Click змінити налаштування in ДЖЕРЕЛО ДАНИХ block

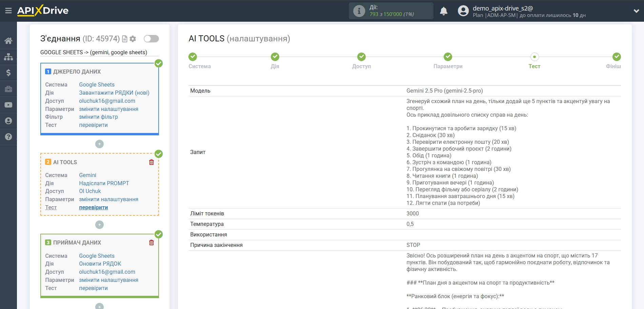tap(108, 109)
